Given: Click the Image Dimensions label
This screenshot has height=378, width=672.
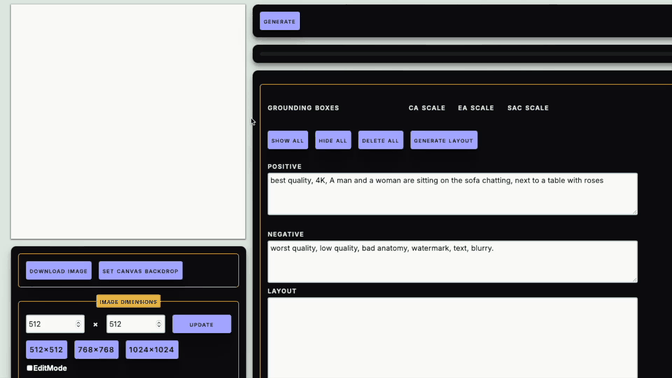Looking at the screenshot, I should 129,302.
